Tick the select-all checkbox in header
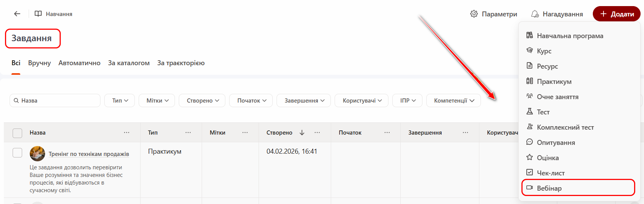 pos(18,133)
